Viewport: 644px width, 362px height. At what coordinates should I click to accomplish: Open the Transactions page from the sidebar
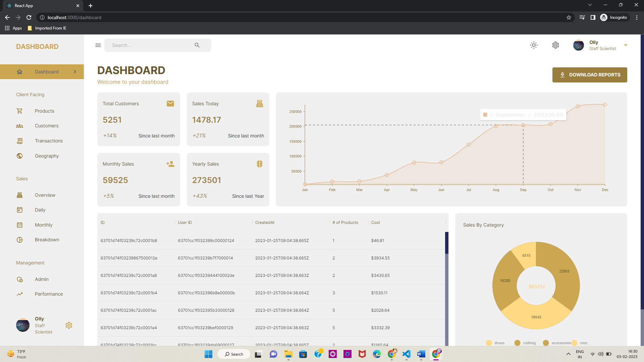(48, 140)
